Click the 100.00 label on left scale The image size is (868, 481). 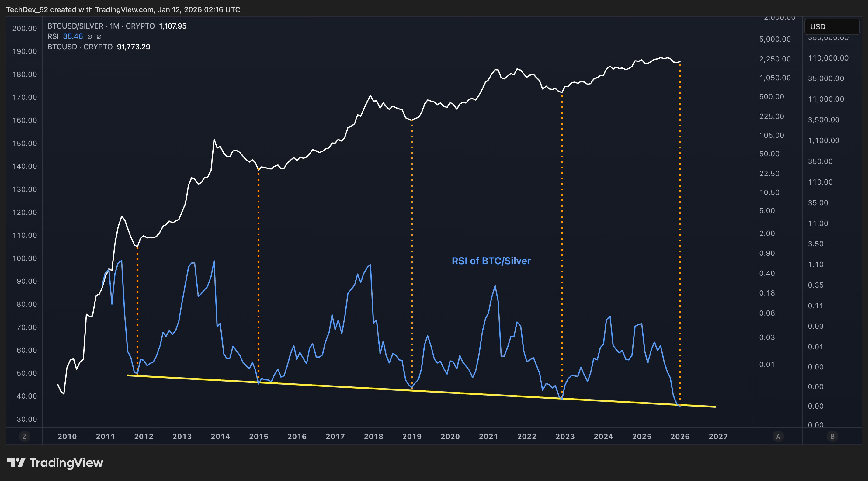pos(25,258)
